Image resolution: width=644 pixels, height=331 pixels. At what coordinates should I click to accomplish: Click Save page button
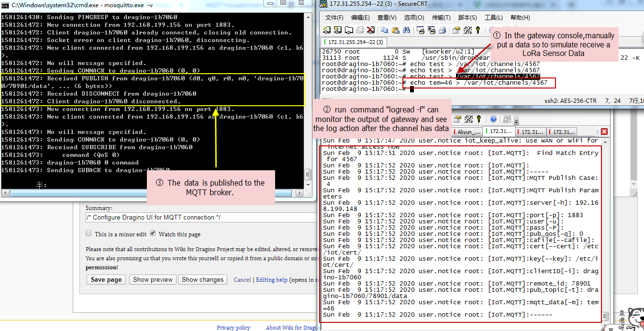click(x=106, y=280)
